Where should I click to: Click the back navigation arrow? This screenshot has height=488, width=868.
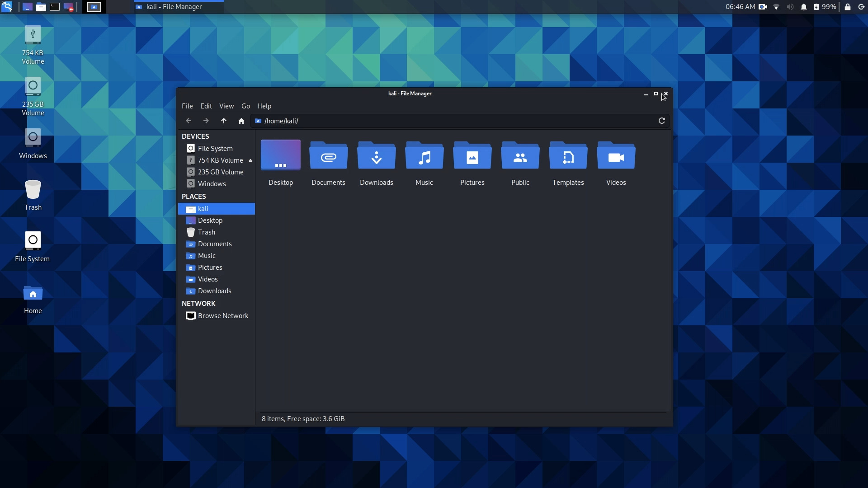[188, 121]
